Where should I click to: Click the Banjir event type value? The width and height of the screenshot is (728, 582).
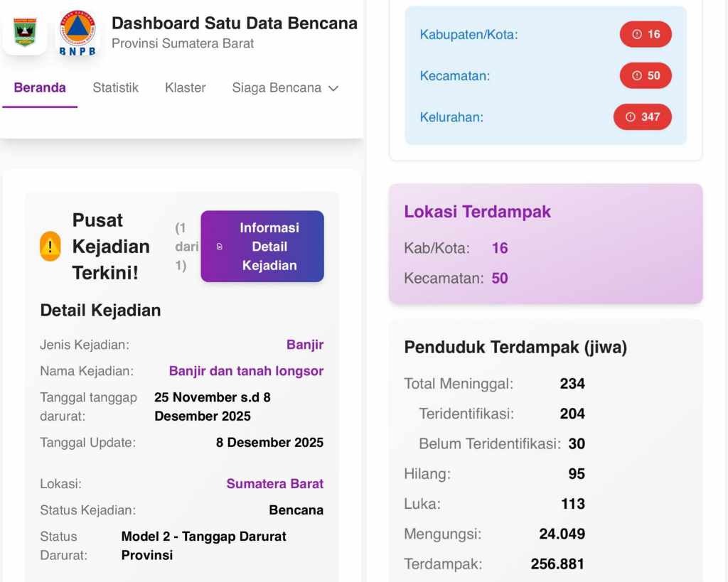pyautogui.click(x=304, y=345)
